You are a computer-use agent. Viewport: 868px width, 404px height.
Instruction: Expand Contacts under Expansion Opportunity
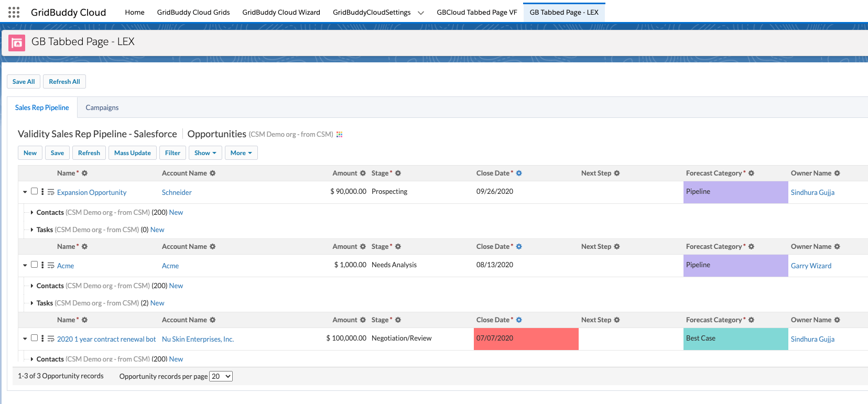click(x=32, y=212)
